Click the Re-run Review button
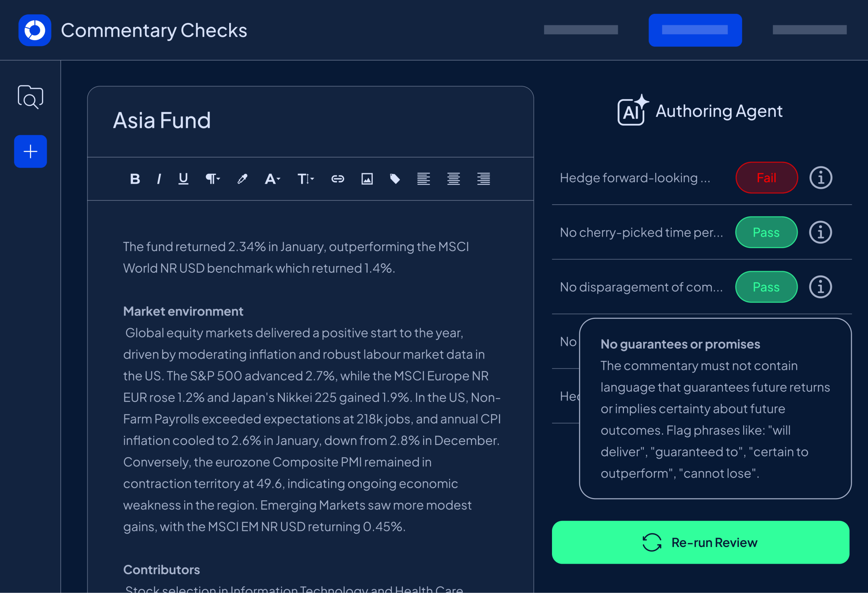 click(701, 542)
